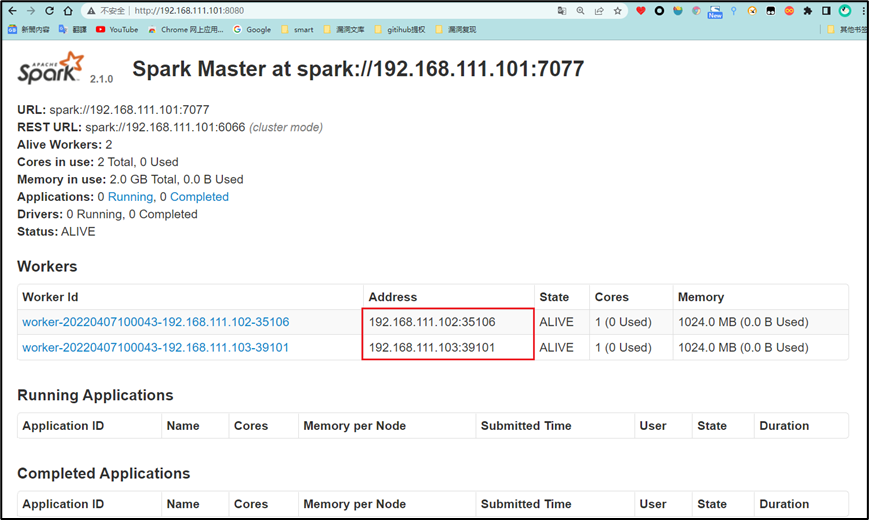This screenshot has height=520, width=869.
Task: Click the Completed Applications heading
Action: click(104, 473)
